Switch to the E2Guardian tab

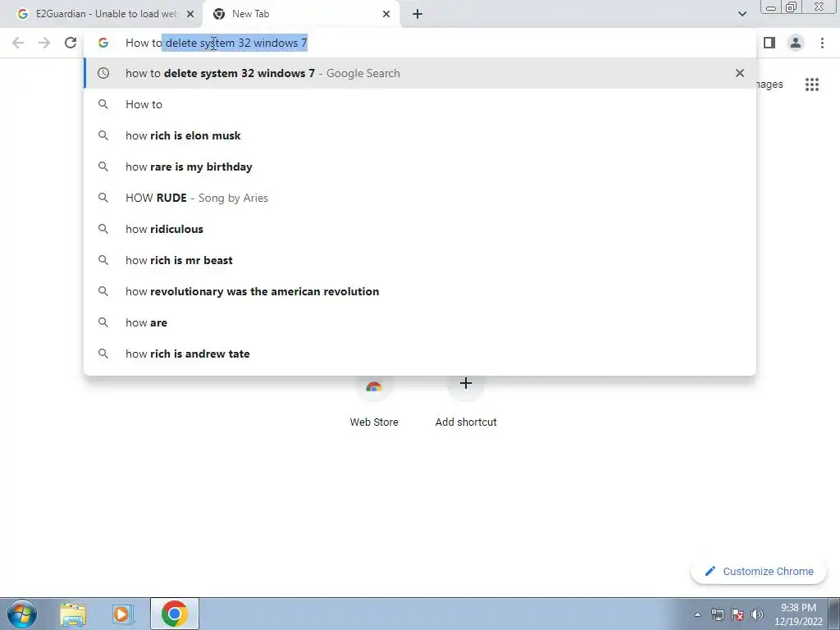[x=101, y=14]
